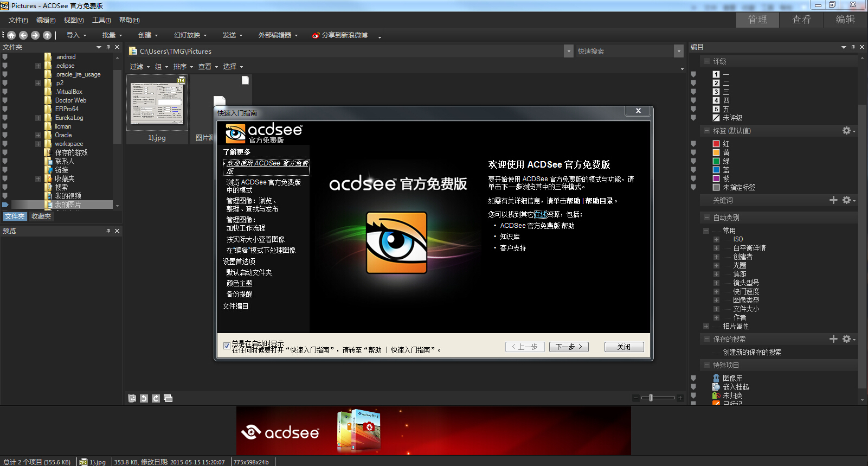Viewport: 868px width, 466px height.
Task: Click the 关闭 button in guide
Action: point(624,347)
